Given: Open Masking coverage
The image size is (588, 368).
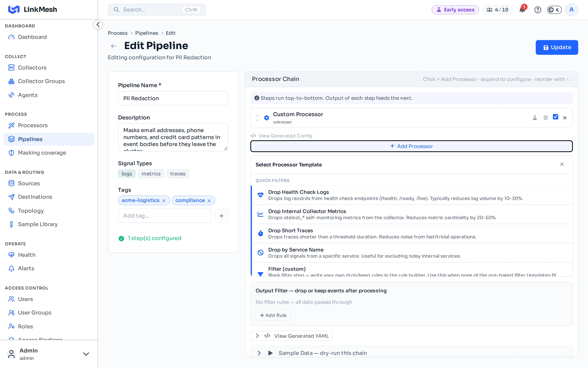Looking at the screenshot, I should coord(49,153).
